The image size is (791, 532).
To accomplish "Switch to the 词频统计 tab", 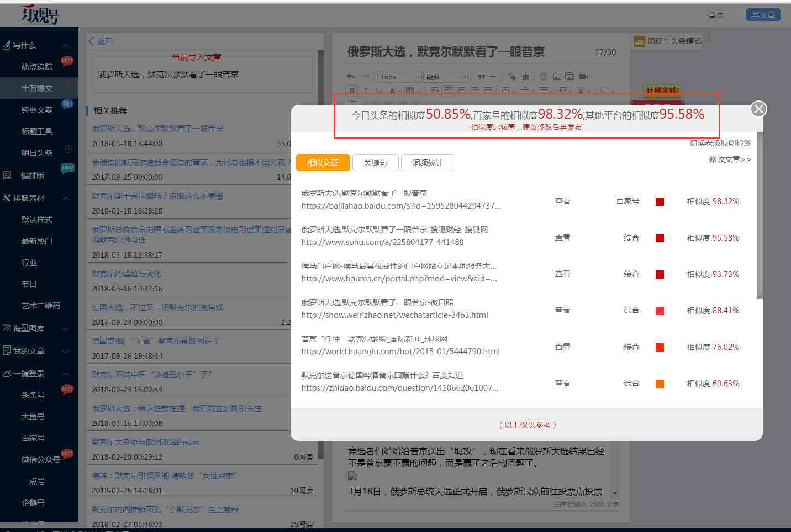I will [428, 163].
